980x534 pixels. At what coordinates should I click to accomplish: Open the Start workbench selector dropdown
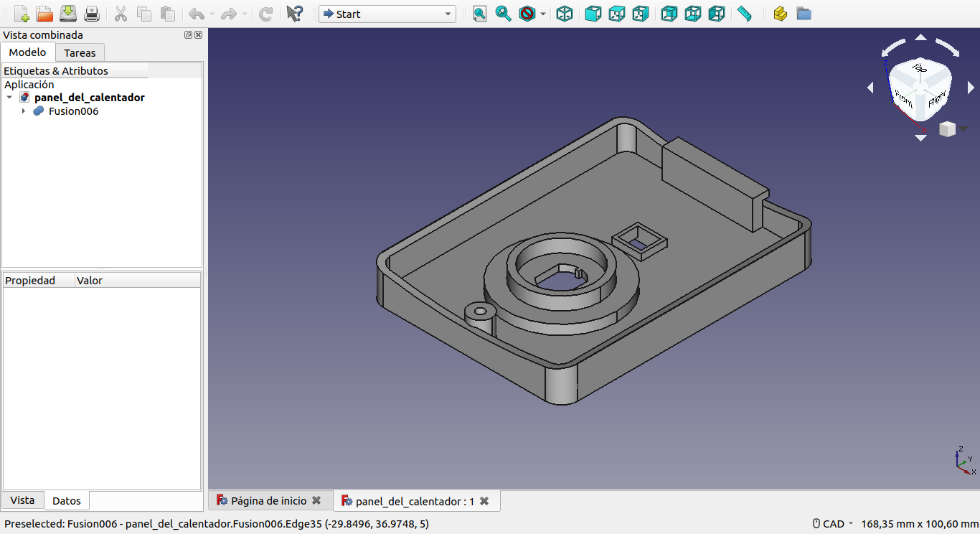point(387,14)
